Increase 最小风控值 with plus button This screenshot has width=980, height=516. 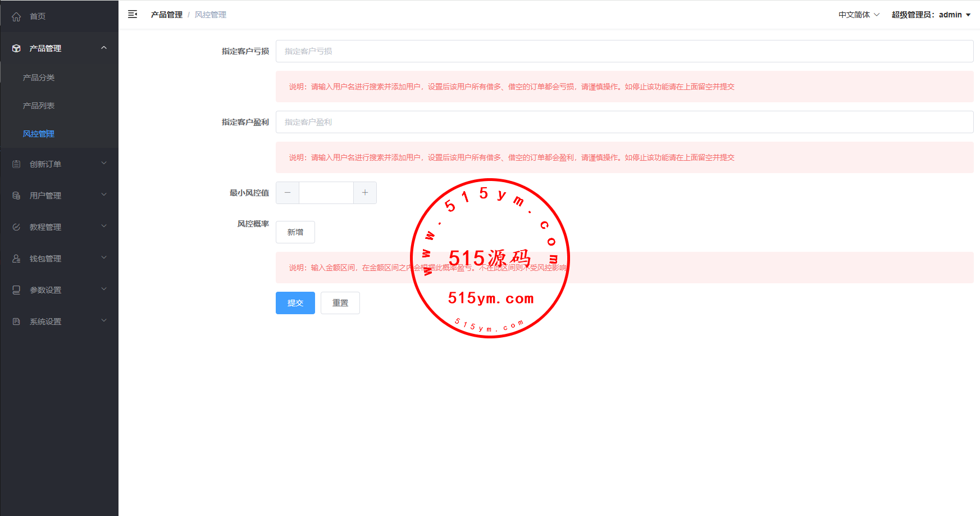tap(365, 193)
